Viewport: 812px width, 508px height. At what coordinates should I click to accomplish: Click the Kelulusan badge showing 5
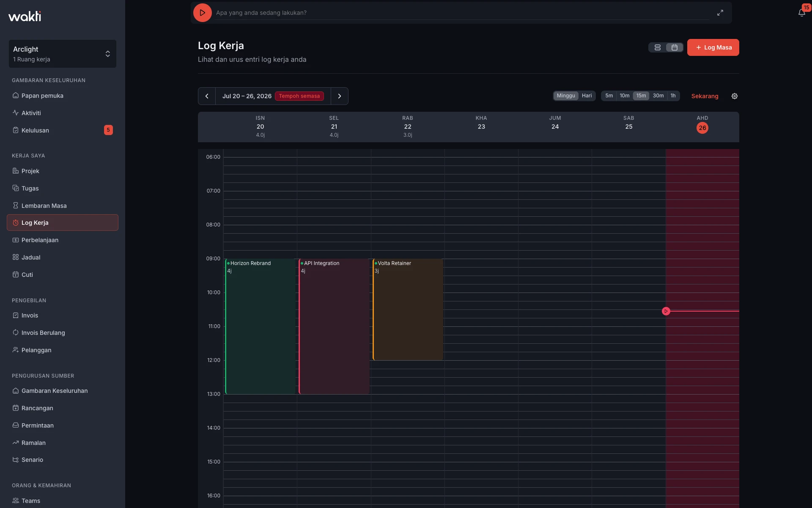point(108,130)
